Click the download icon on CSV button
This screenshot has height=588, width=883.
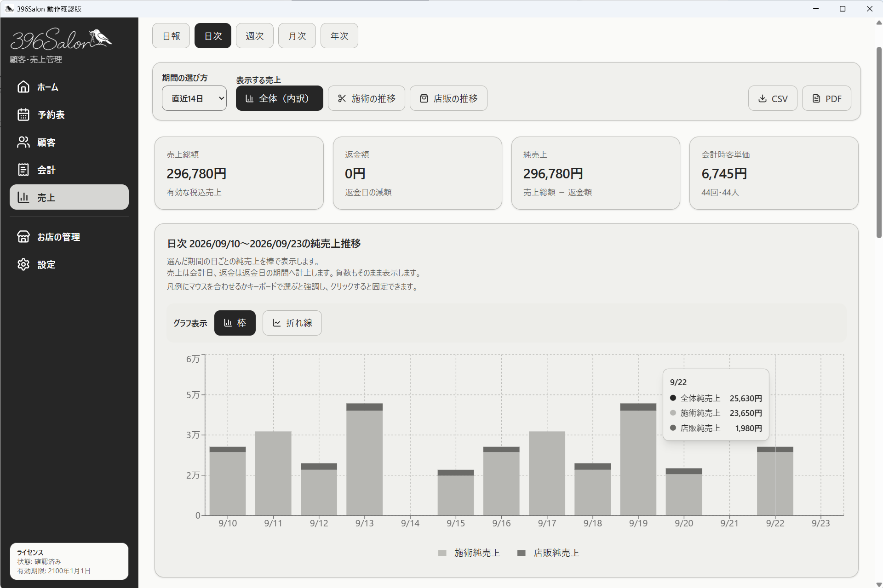763,98
